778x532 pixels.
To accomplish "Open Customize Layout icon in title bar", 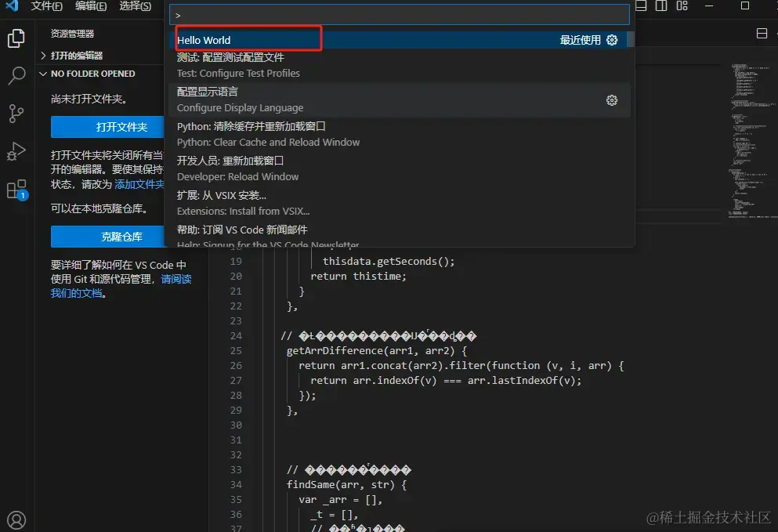I will [x=682, y=6].
